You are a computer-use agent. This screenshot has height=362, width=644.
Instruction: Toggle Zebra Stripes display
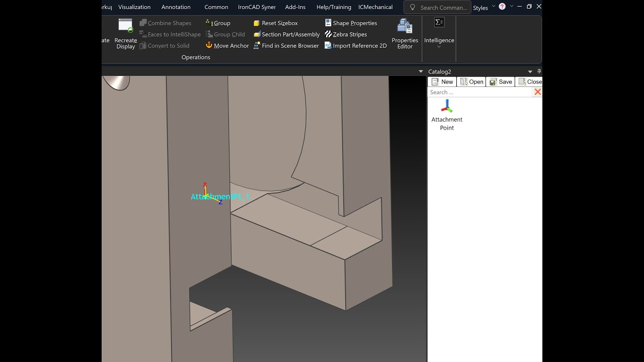tap(346, 34)
